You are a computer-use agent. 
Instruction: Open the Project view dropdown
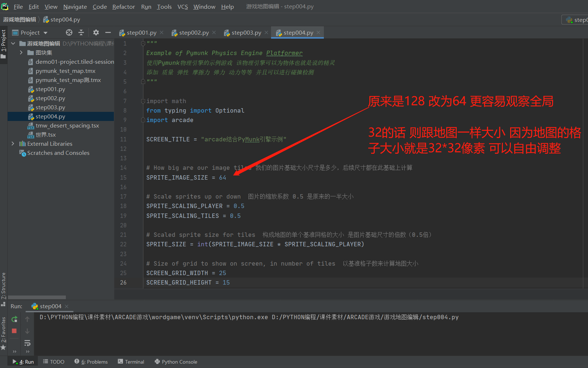(x=45, y=32)
